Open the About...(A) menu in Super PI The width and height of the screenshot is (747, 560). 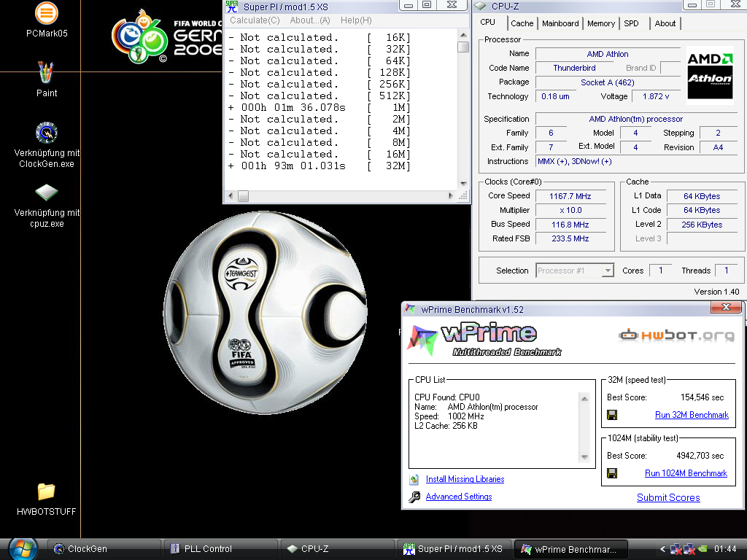pyautogui.click(x=310, y=20)
